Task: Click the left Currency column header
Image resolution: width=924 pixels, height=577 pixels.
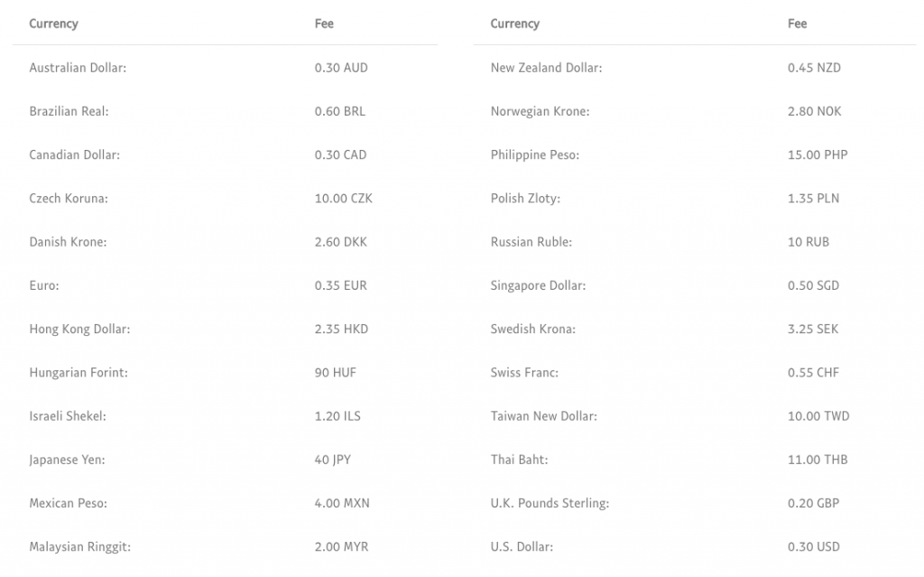Action: click(53, 23)
